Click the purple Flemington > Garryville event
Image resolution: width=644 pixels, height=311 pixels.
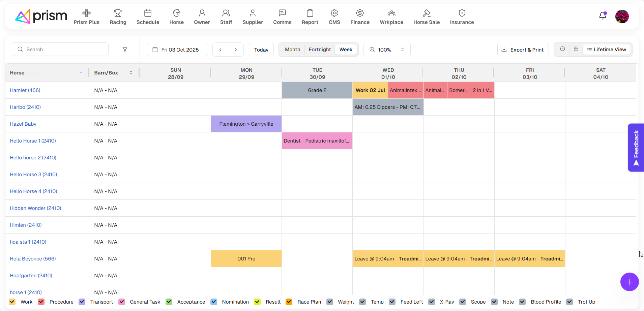[246, 124]
